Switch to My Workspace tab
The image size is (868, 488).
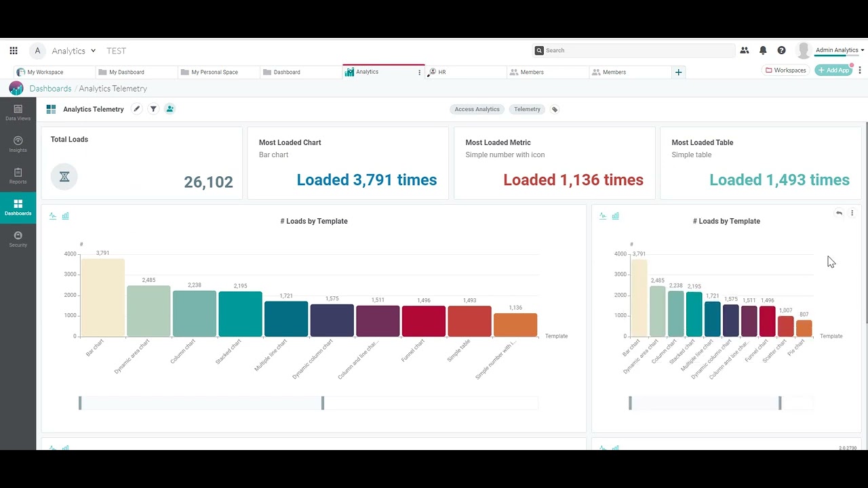click(54, 72)
